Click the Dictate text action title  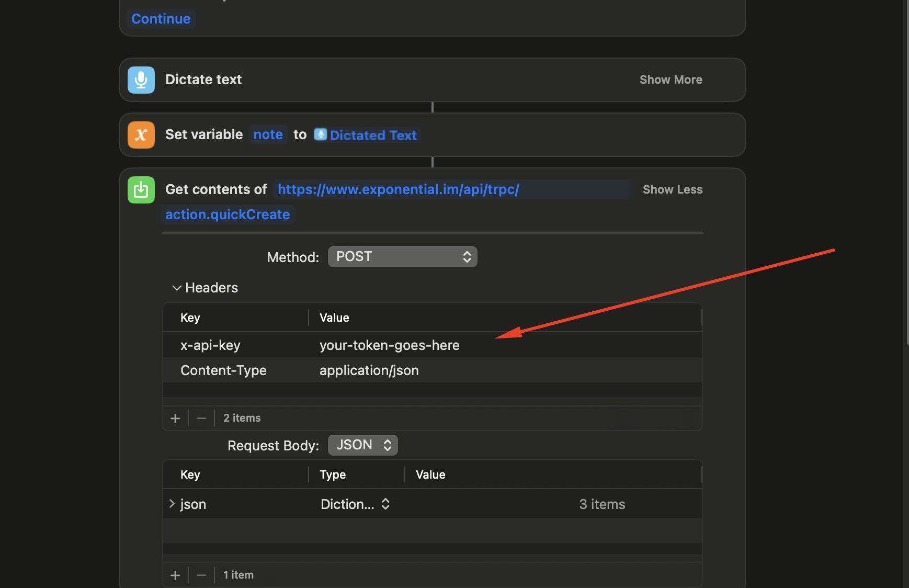(203, 80)
